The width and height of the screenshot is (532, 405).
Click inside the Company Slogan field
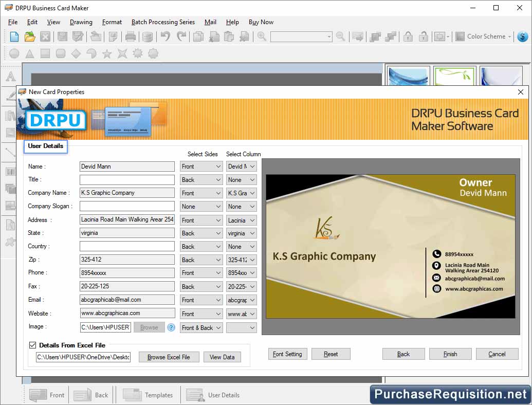pos(126,206)
